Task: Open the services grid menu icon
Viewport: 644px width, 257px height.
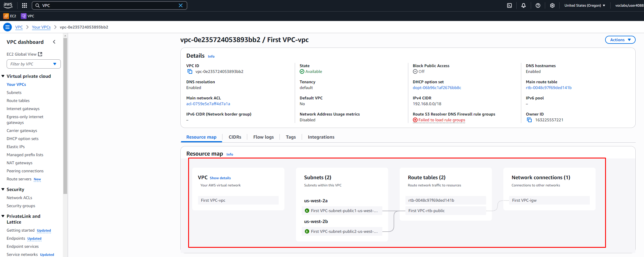Action: (x=24, y=5)
